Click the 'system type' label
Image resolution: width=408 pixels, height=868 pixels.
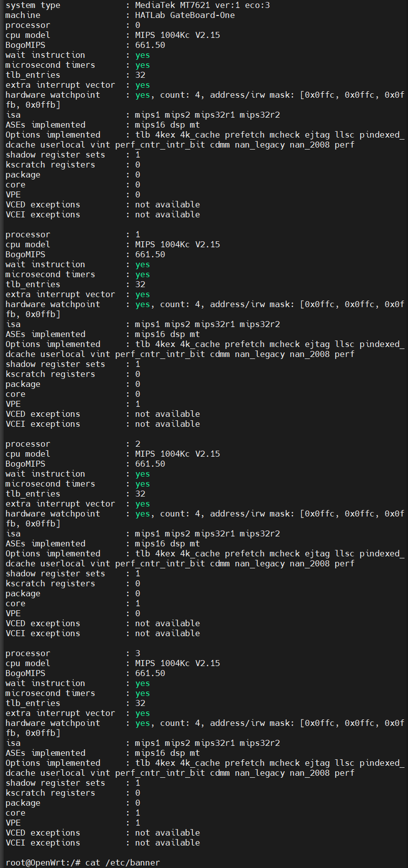32,5
